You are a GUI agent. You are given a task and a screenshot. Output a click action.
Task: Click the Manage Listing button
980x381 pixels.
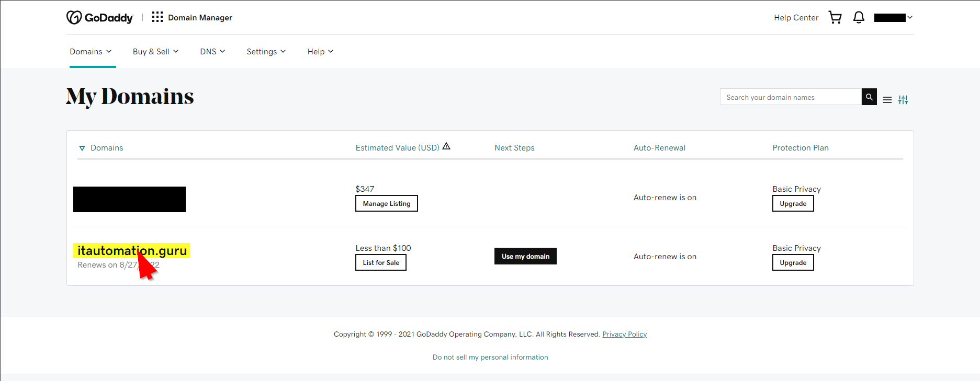(387, 203)
